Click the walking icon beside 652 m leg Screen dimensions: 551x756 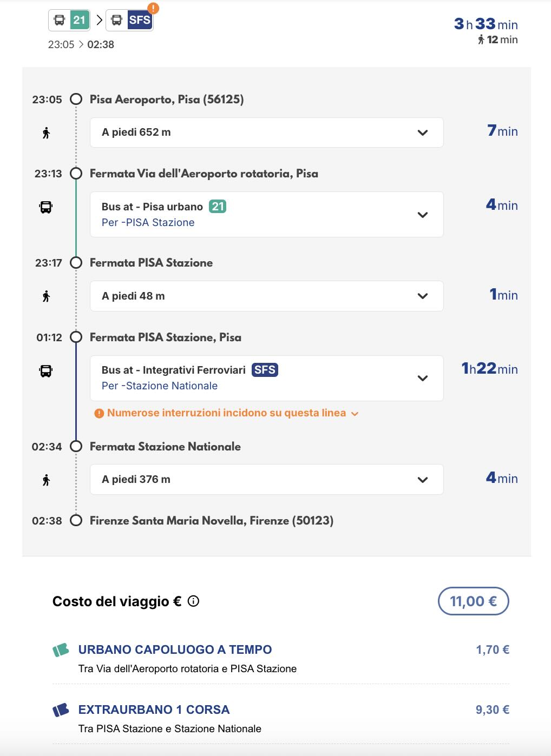pyautogui.click(x=46, y=132)
